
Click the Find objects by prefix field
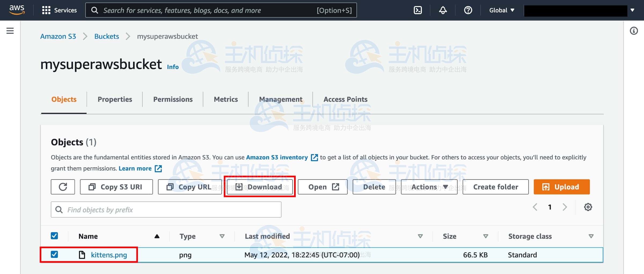(x=172, y=210)
